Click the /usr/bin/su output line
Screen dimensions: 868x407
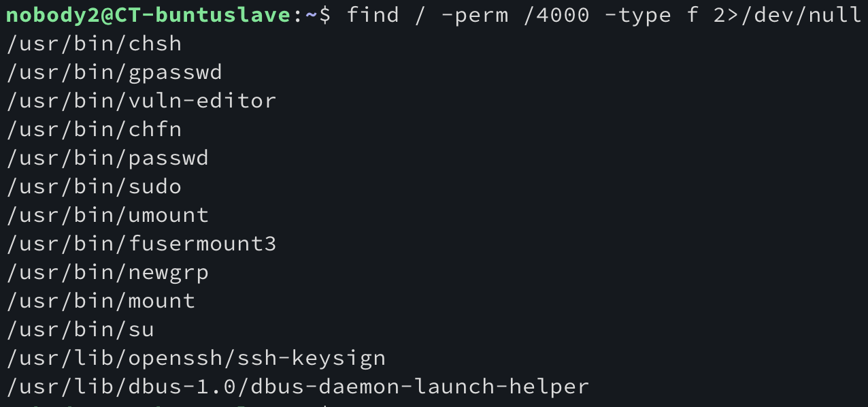80,329
